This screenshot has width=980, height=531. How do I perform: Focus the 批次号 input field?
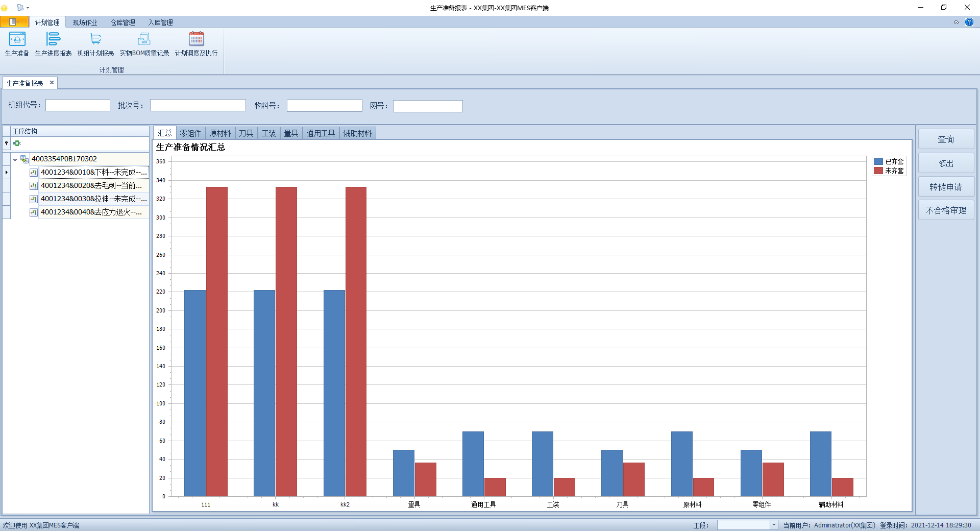pos(198,105)
